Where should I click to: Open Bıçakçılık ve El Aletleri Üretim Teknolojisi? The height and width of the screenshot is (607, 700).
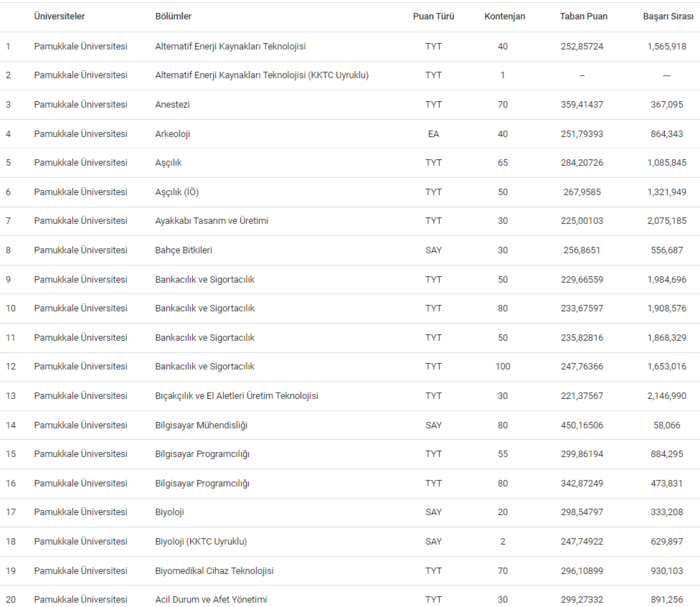[x=237, y=396]
